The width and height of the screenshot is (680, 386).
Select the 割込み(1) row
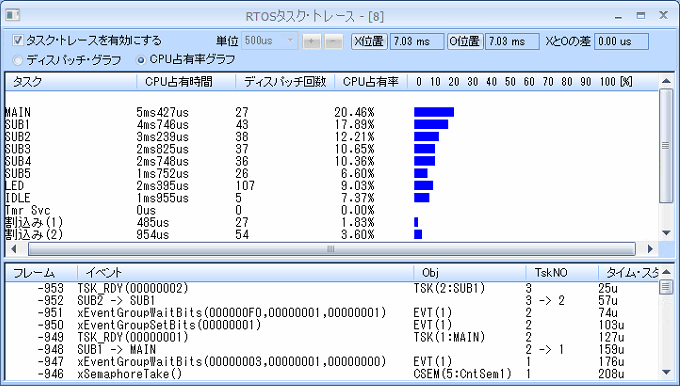332,222
